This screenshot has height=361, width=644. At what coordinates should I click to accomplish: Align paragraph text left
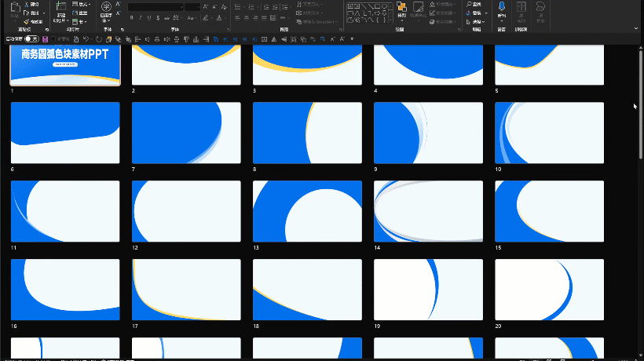point(237,18)
